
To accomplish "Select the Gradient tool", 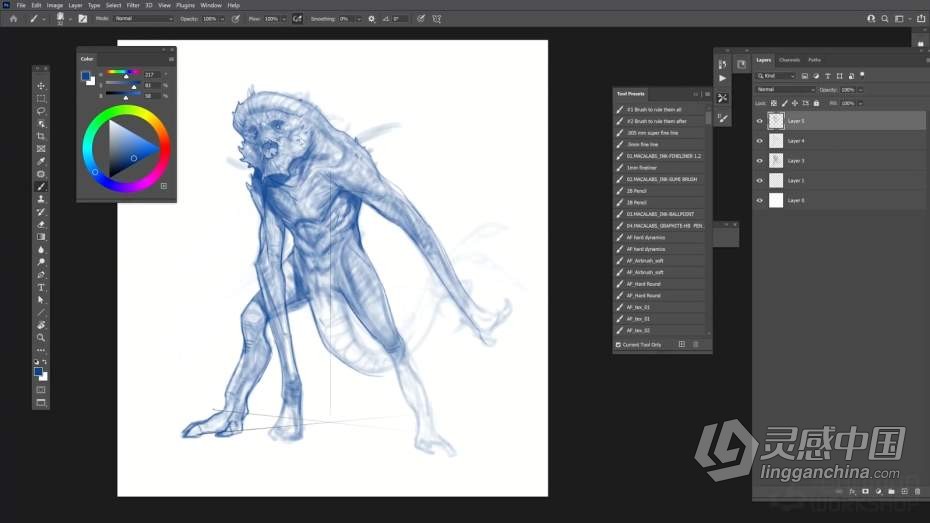I will tap(41, 237).
